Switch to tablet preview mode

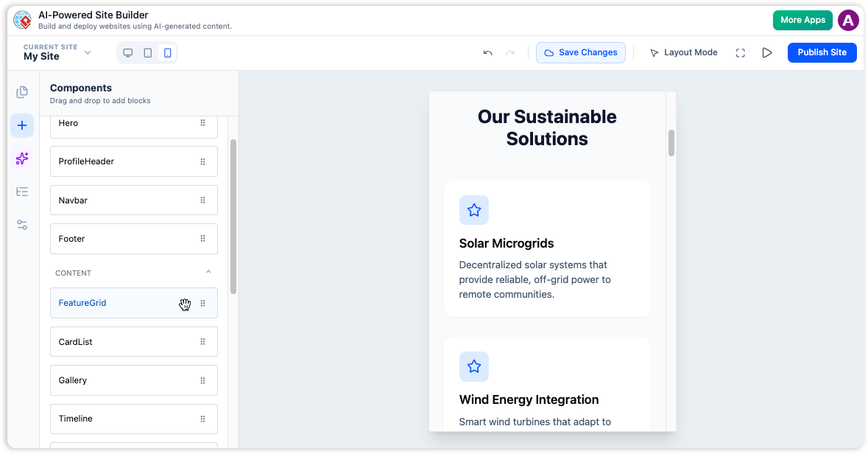[147, 52]
